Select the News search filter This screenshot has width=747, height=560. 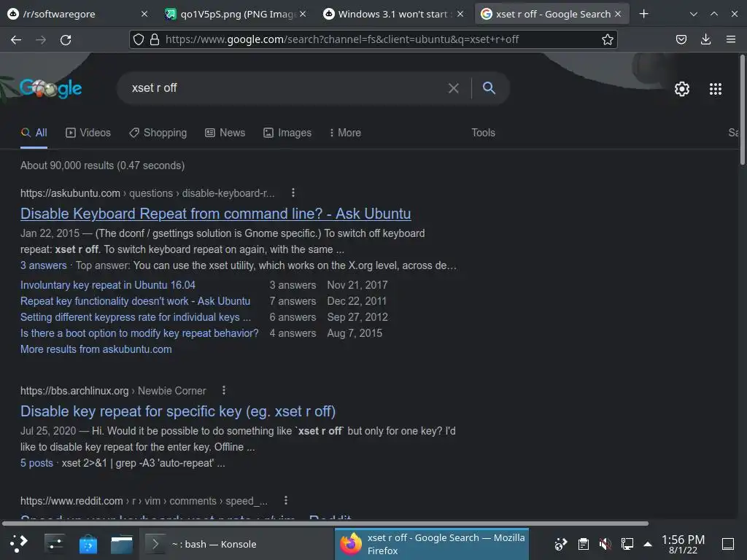pyautogui.click(x=225, y=133)
